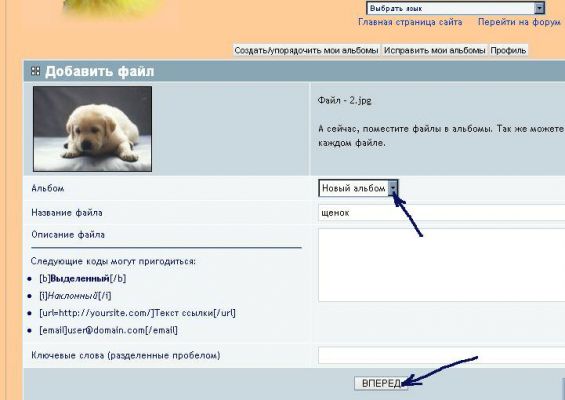Screen dimensions: 565x400
Task: Click the ВПЕРЕД button
Action: 381,383
